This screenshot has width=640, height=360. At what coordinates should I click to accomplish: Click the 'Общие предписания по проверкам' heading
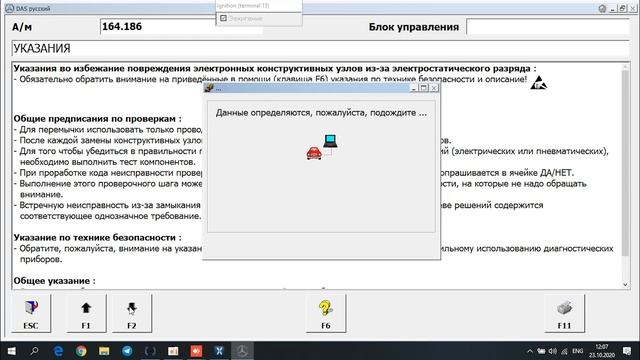point(97,119)
